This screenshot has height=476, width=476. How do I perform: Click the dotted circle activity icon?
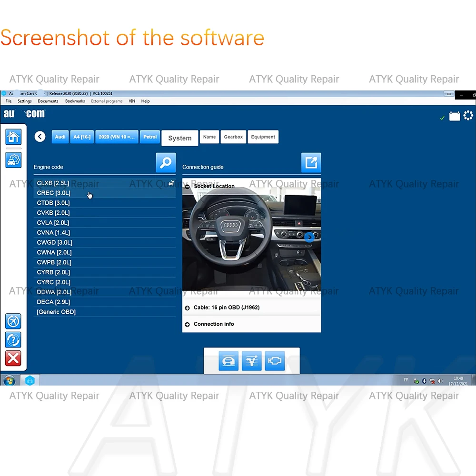(x=468, y=116)
